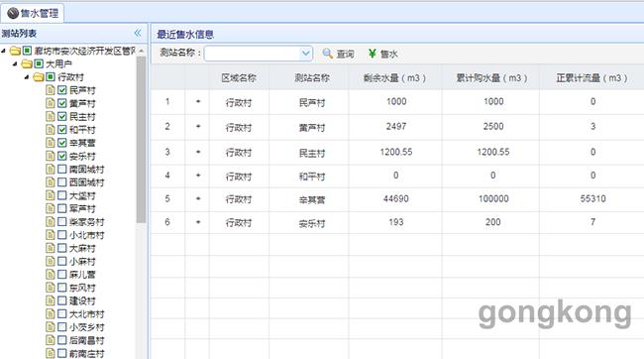Click the 测站名称 input field
This screenshot has width=644, height=359.
pyautogui.click(x=253, y=54)
